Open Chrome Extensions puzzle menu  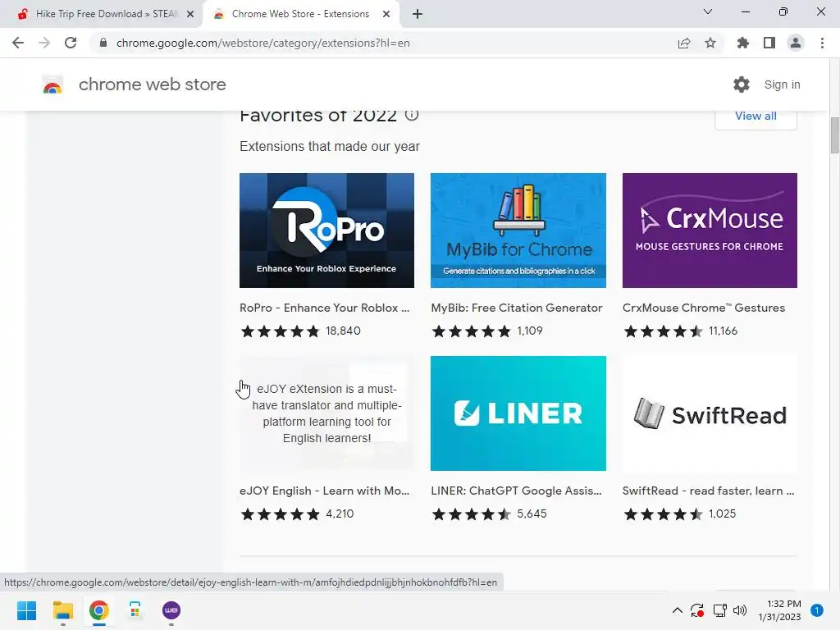[x=742, y=43]
